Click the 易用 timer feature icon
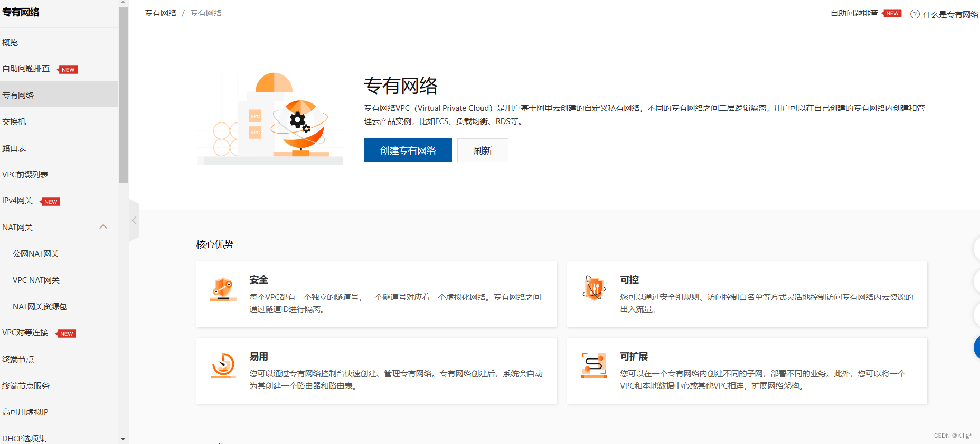 click(x=223, y=365)
